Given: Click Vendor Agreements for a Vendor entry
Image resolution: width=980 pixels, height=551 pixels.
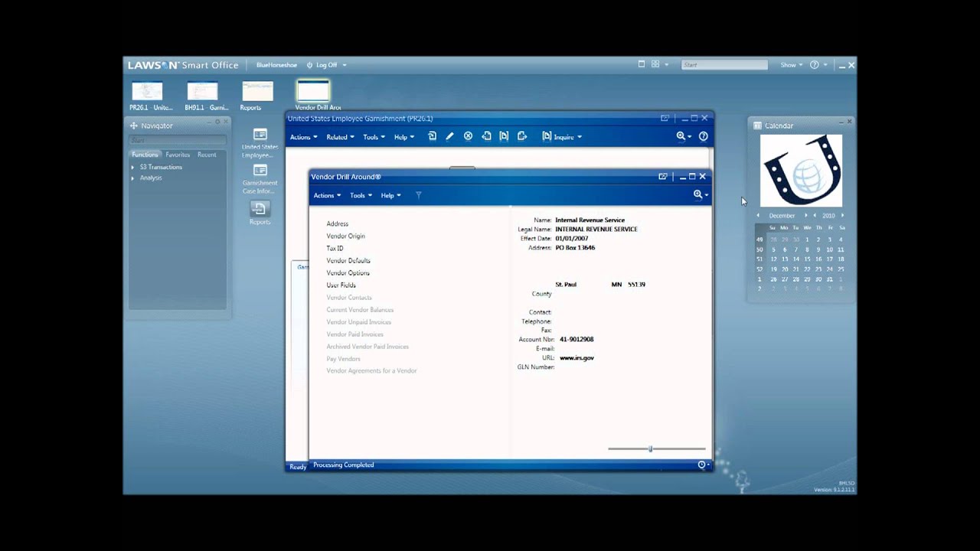Looking at the screenshot, I should (x=371, y=370).
